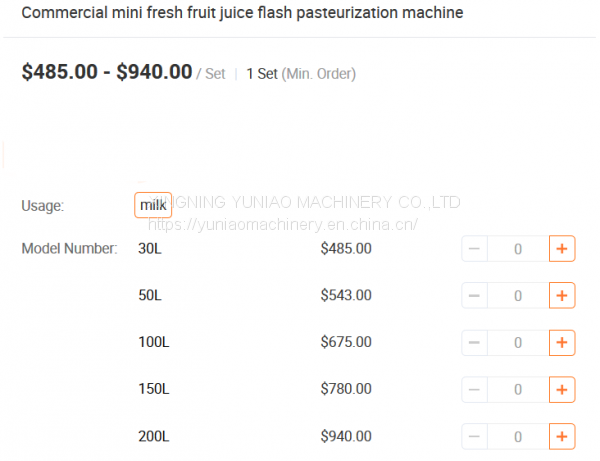This screenshot has width=600, height=461.
Task: Decrement the 150L model quantity
Action: 474,390
